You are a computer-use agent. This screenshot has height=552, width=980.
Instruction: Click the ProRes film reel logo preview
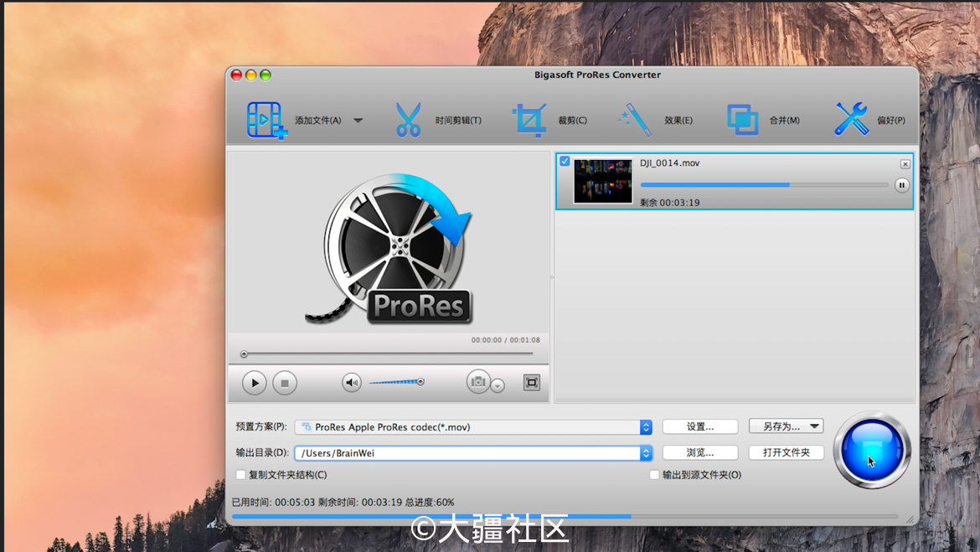coord(389,248)
